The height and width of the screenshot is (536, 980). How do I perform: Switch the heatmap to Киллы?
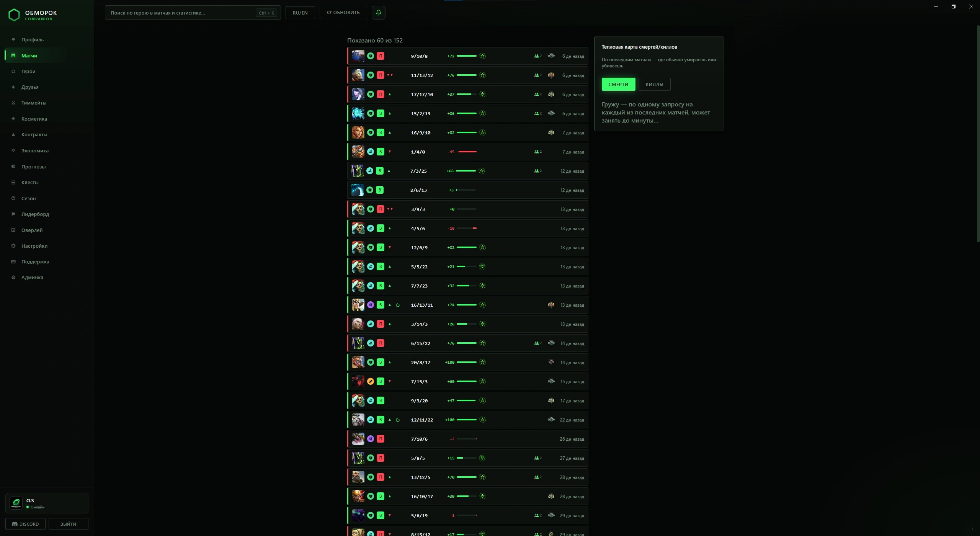click(654, 84)
